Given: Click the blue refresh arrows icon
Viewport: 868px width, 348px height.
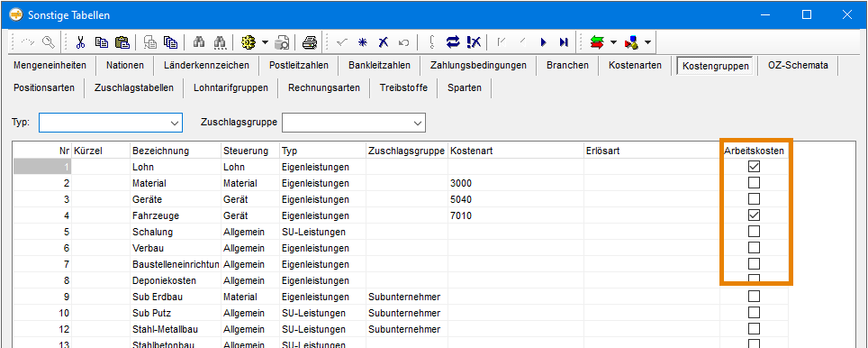Looking at the screenshot, I should pos(453,42).
